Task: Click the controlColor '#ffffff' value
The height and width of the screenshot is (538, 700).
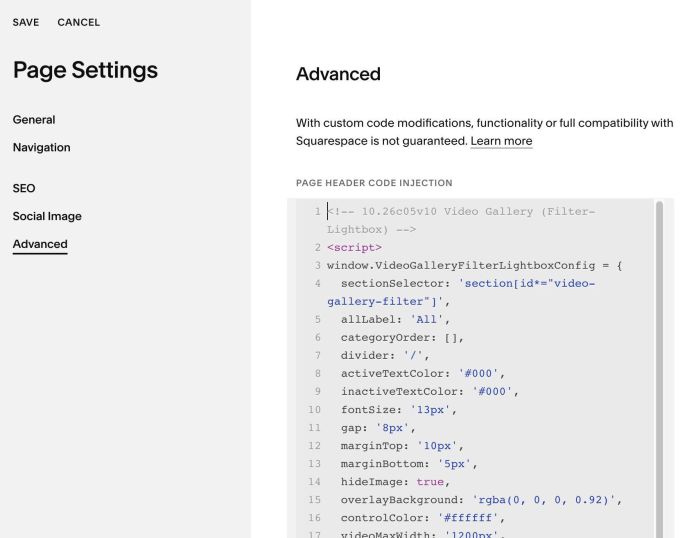Action: coord(468,518)
